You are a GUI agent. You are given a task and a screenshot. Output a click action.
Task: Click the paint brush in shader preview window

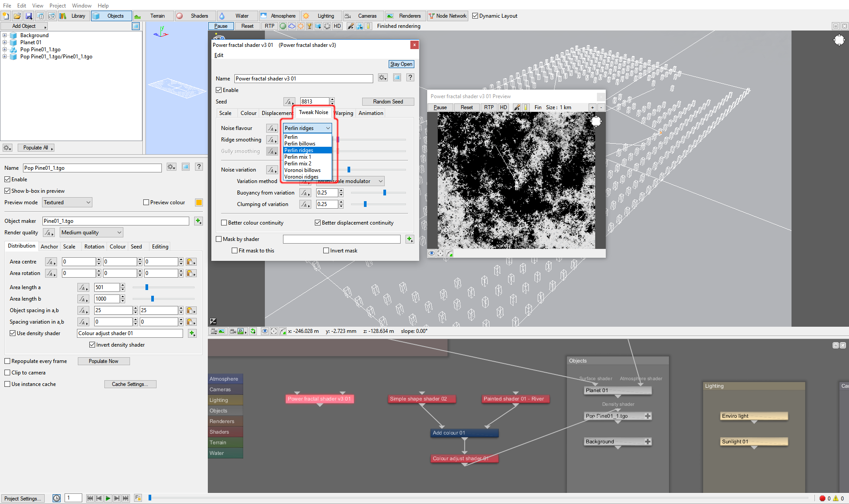516,107
